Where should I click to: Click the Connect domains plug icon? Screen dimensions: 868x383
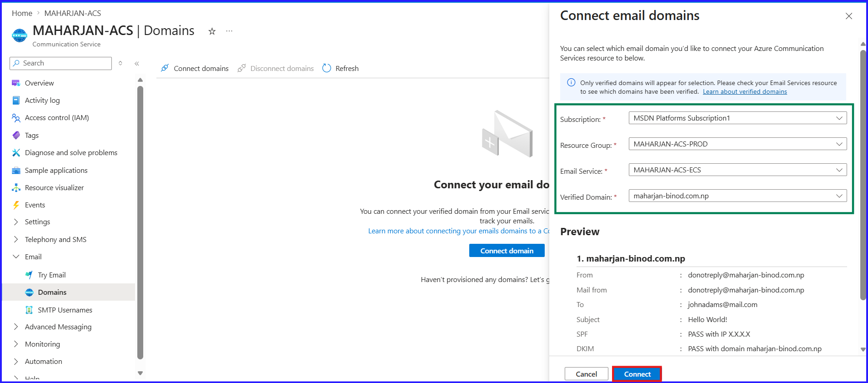[x=165, y=68]
